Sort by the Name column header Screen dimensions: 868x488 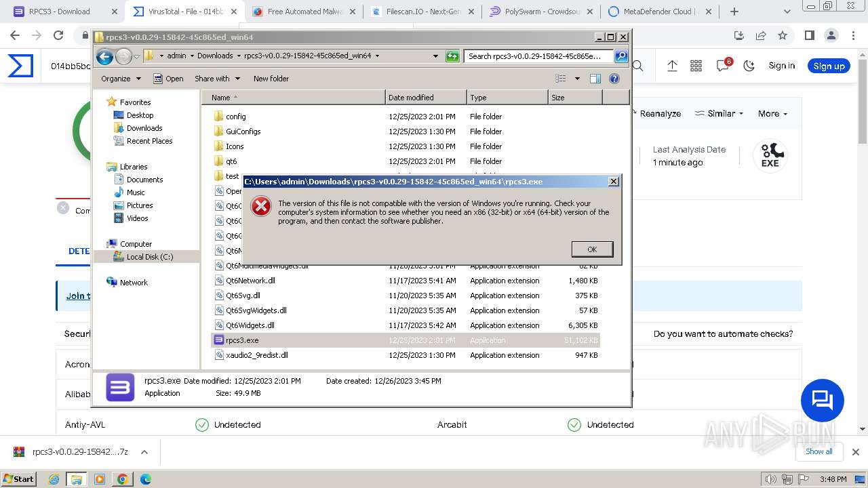pos(294,98)
